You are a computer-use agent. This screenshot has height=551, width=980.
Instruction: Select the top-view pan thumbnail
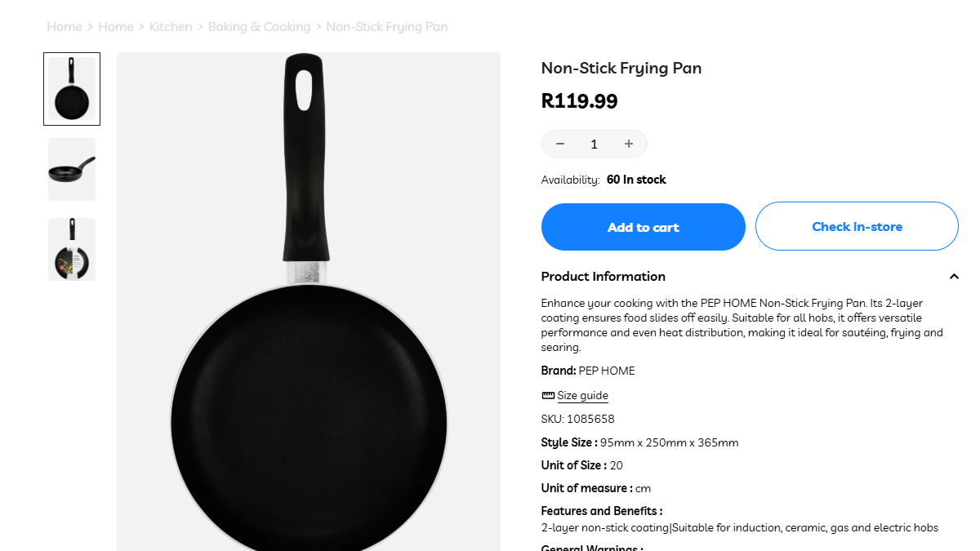click(x=72, y=89)
